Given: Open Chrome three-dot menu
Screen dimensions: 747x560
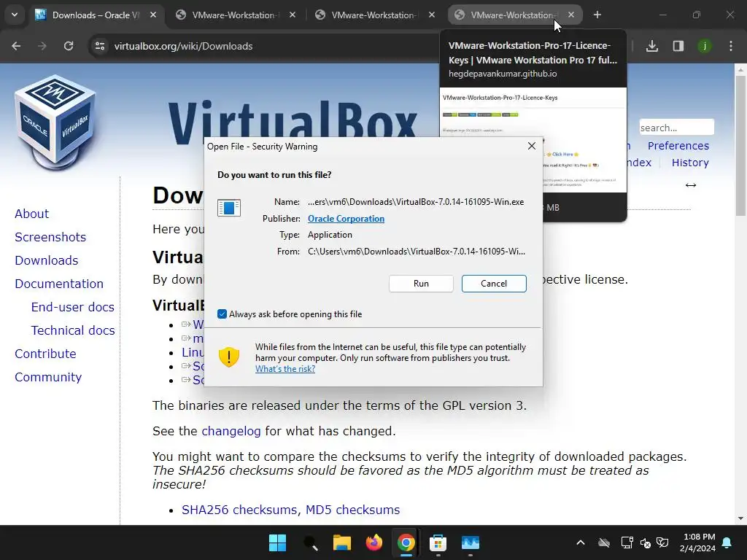Looking at the screenshot, I should click(x=731, y=46).
